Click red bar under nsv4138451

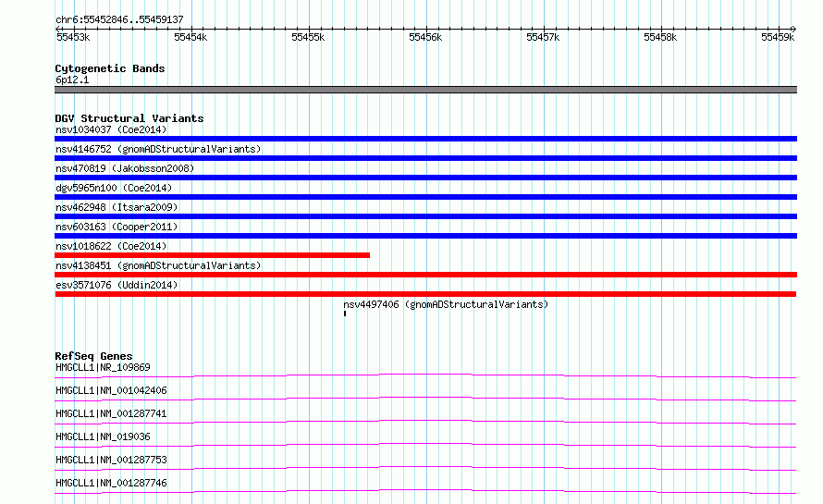coord(425,275)
